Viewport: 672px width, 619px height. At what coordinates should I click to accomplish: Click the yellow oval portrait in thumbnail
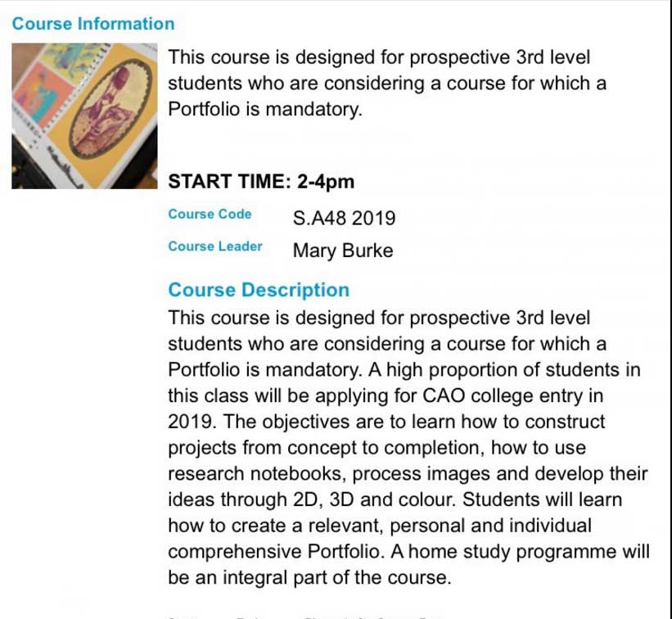pyautogui.click(x=111, y=110)
